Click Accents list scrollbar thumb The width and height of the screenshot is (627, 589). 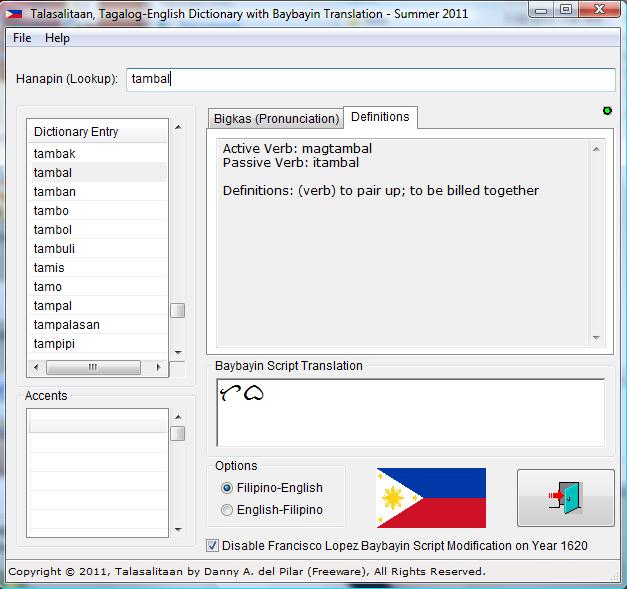pyautogui.click(x=178, y=433)
